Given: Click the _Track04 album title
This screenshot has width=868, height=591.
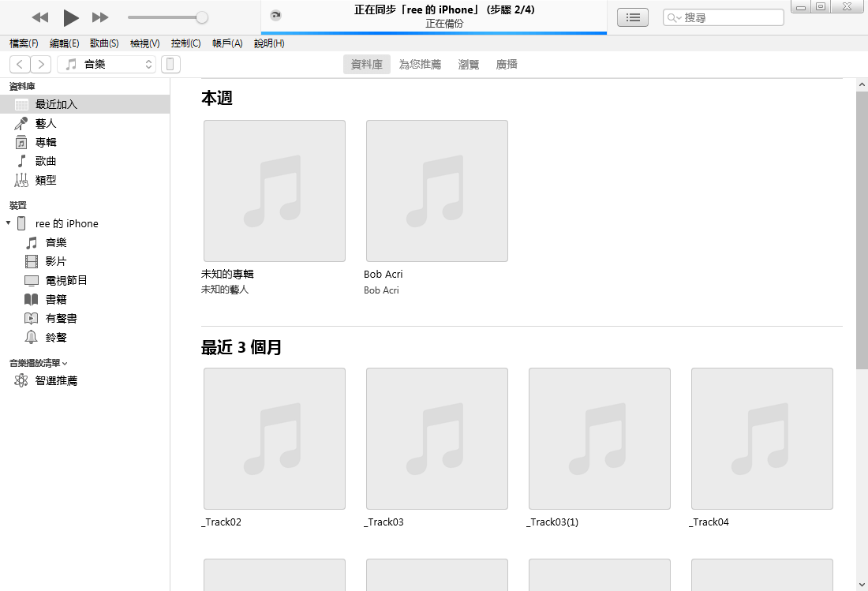Looking at the screenshot, I should 709,522.
